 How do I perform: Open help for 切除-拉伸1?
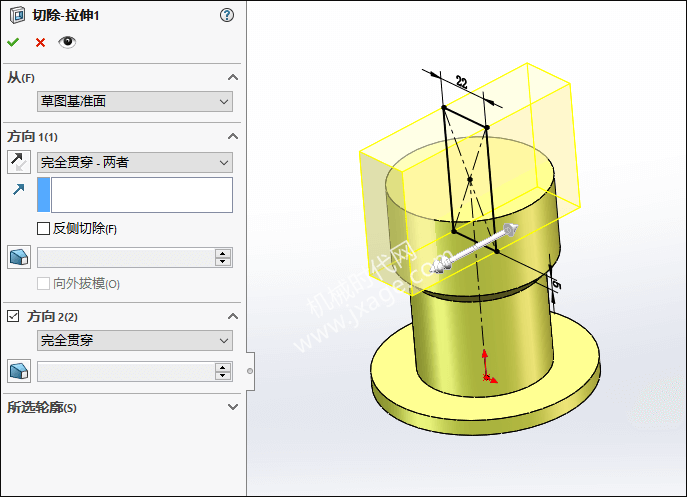click(x=227, y=15)
